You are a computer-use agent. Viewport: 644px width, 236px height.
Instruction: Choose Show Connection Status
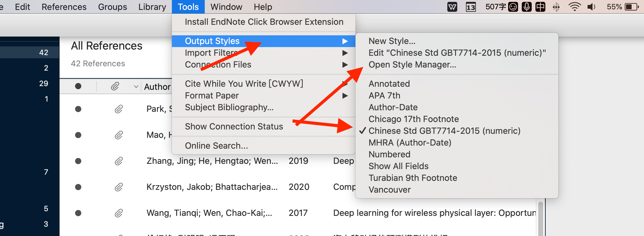(263, 126)
